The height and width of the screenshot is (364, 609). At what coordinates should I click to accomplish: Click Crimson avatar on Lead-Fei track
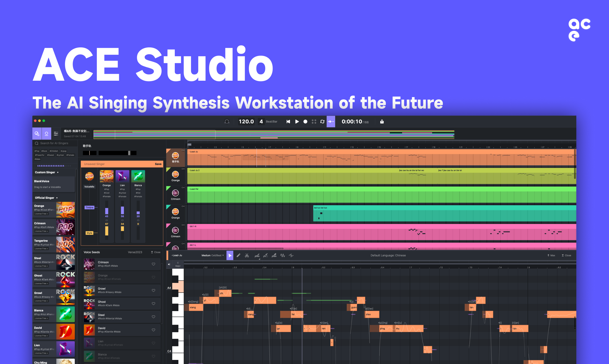pyautogui.click(x=175, y=193)
